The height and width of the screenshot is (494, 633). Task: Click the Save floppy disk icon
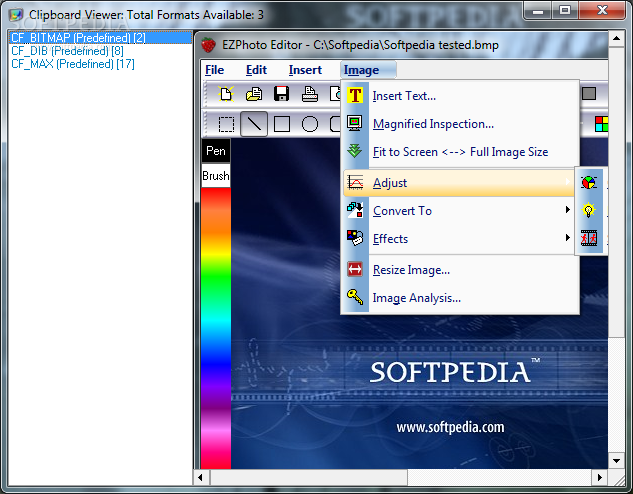click(281, 94)
